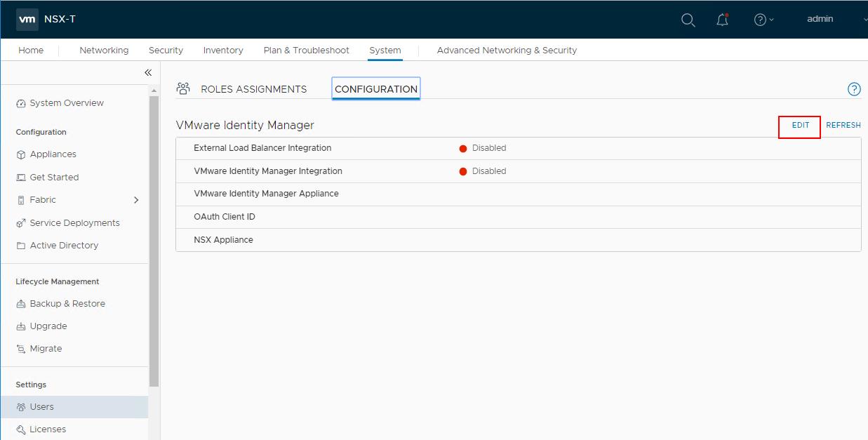Go to the Home tab
Screen dimensions: 868x440
31,51
